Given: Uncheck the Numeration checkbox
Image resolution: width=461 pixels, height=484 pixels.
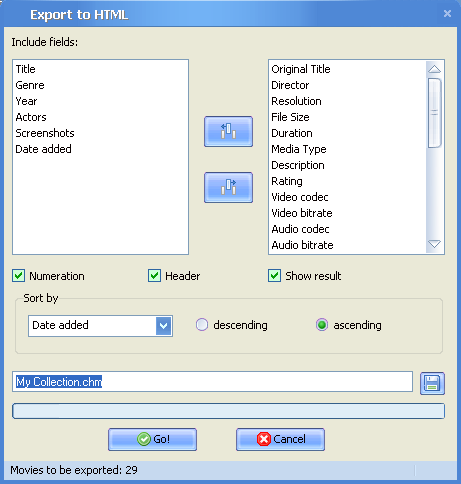Looking at the screenshot, I should coord(19,276).
